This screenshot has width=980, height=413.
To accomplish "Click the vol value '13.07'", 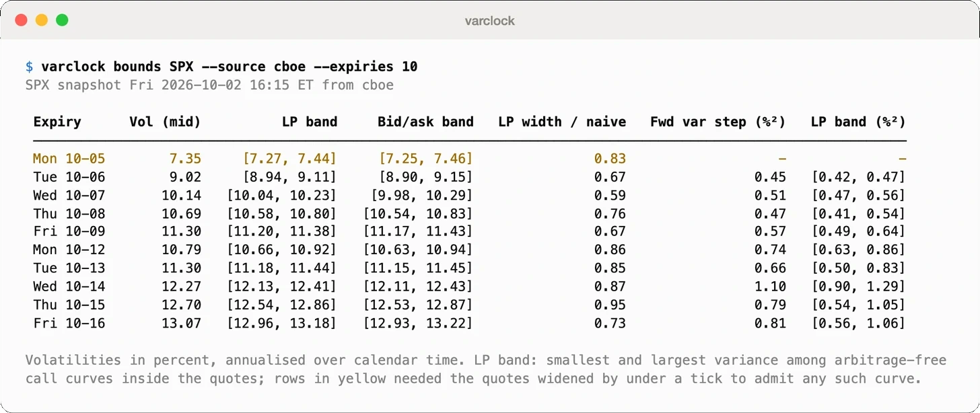I will 181,323.
